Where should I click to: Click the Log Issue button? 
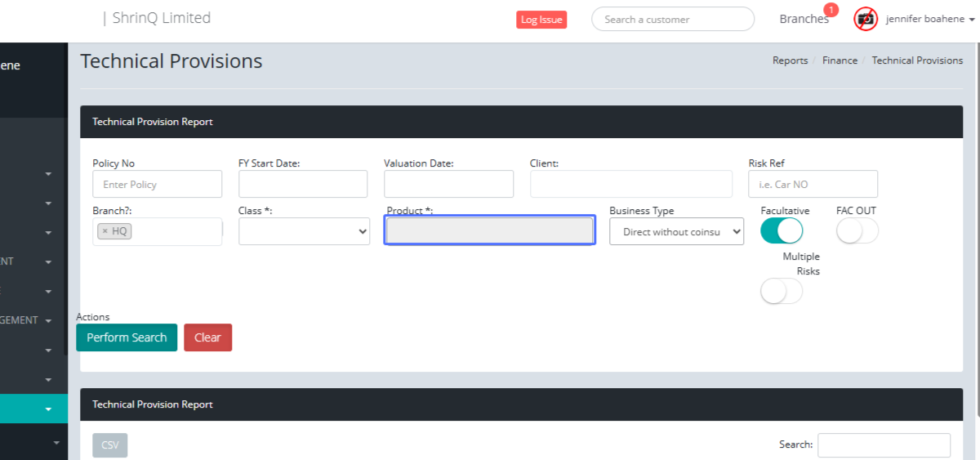541,20
